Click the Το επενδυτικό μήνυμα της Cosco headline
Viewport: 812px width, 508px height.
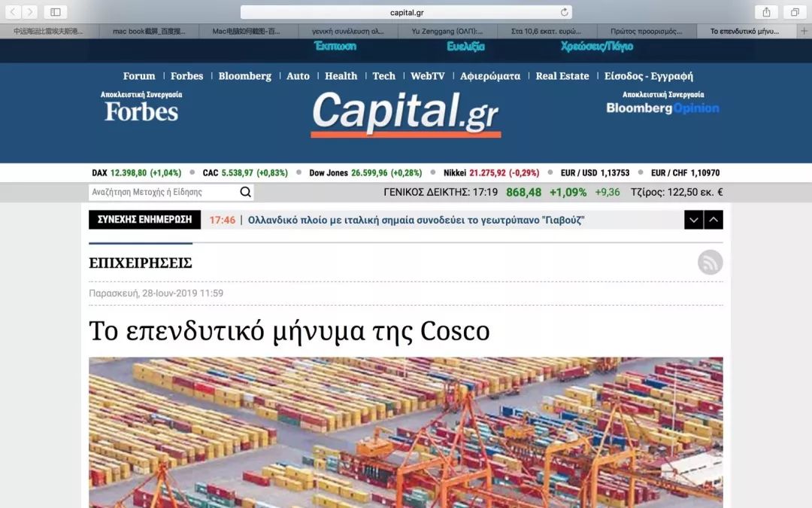[x=289, y=331]
